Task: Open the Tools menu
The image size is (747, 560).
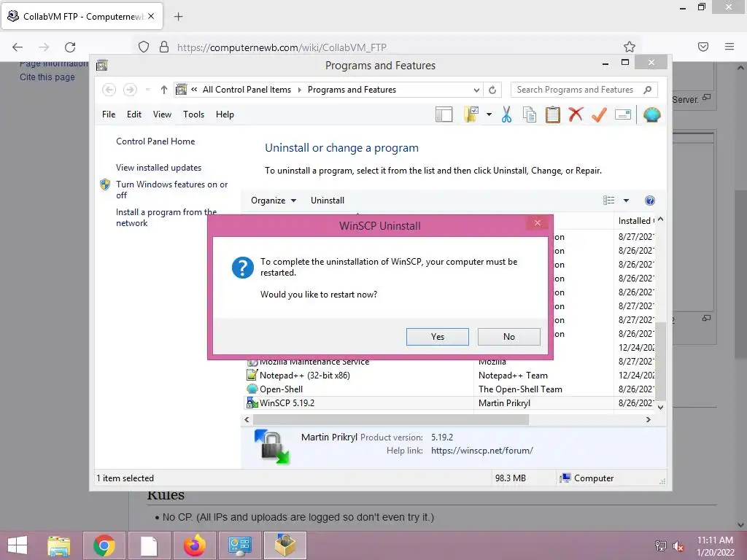Action: pyautogui.click(x=193, y=114)
